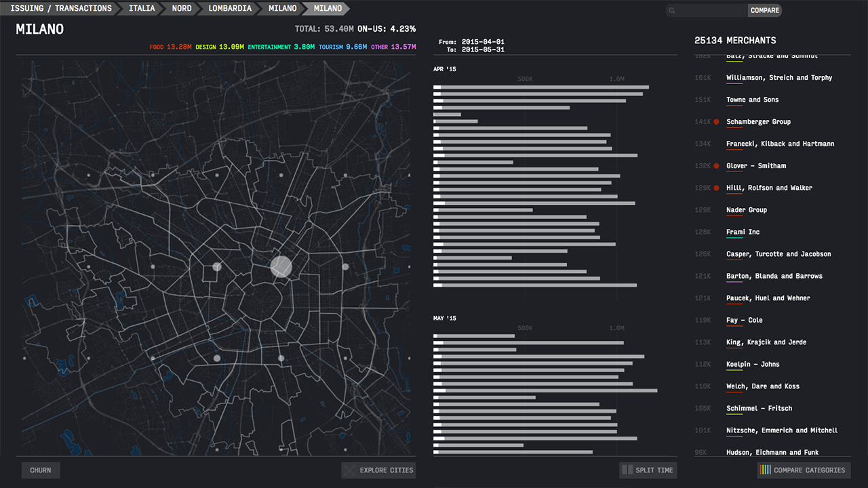Select merchant Paucek, Huel and Wehner
The height and width of the screenshot is (488, 868).
click(768, 298)
